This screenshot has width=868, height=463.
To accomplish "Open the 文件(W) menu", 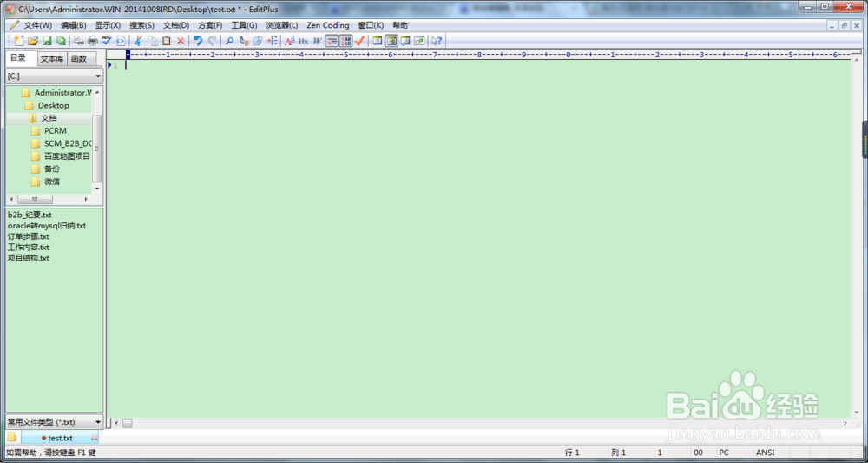I will pyautogui.click(x=37, y=25).
